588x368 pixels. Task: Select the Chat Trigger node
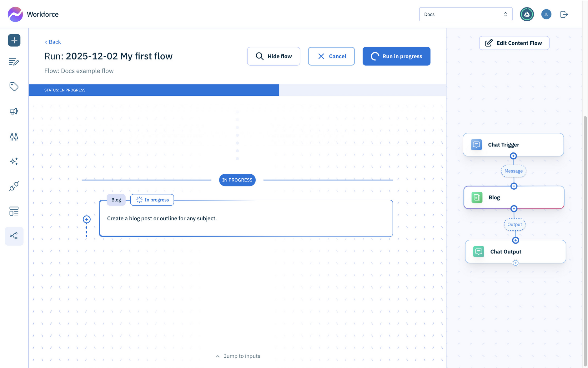[513, 145]
